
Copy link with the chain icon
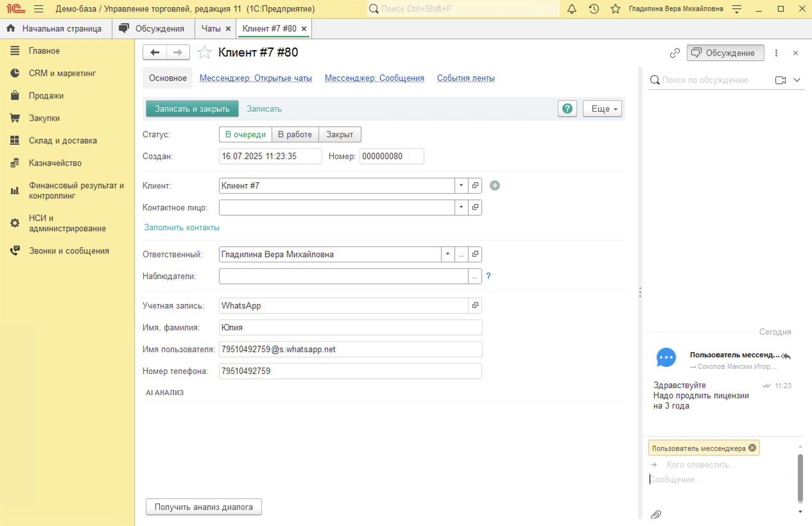675,53
